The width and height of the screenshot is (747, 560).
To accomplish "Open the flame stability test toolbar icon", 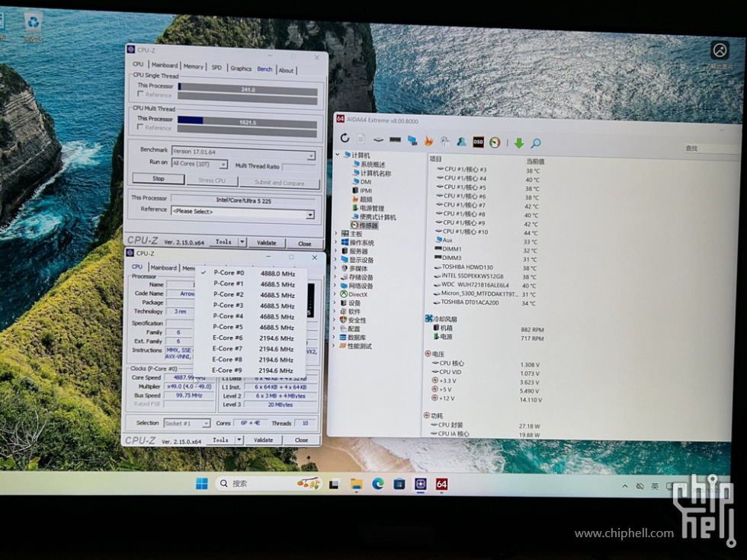I will 428,141.
